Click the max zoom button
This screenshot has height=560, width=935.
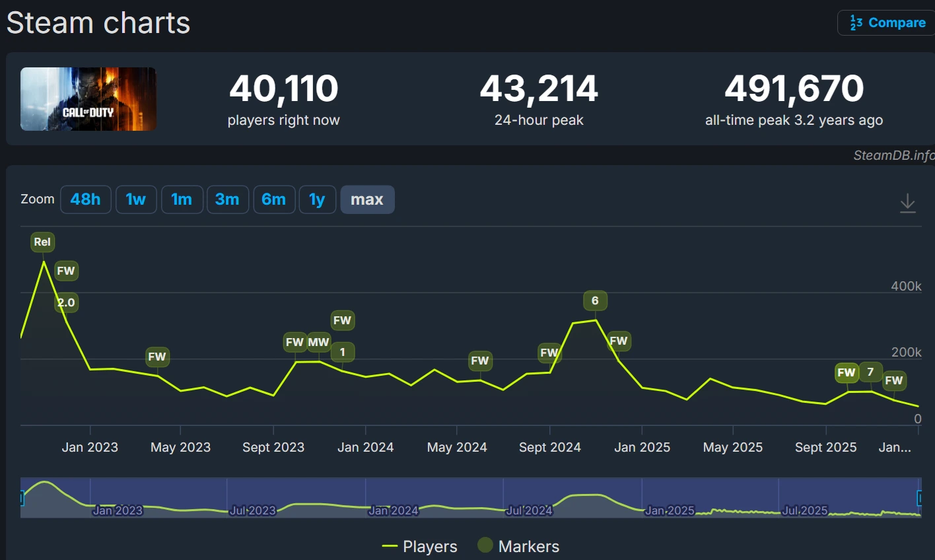(x=367, y=199)
